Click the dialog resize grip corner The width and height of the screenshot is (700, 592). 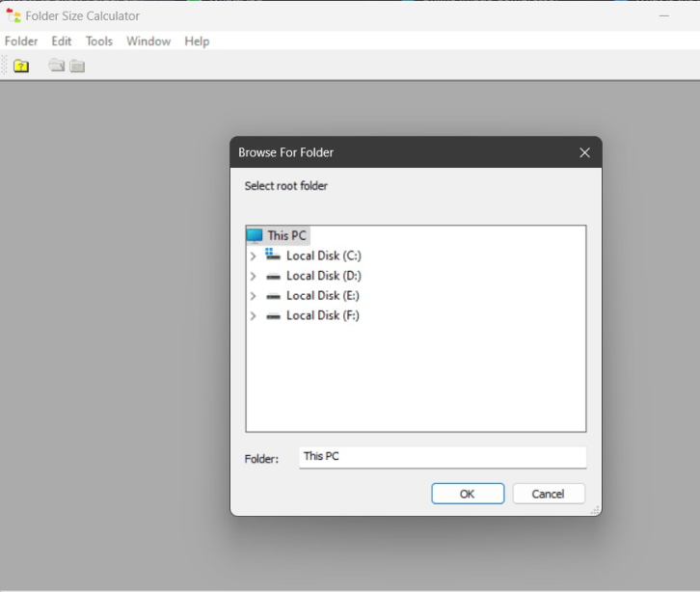click(x=595, y=510)
